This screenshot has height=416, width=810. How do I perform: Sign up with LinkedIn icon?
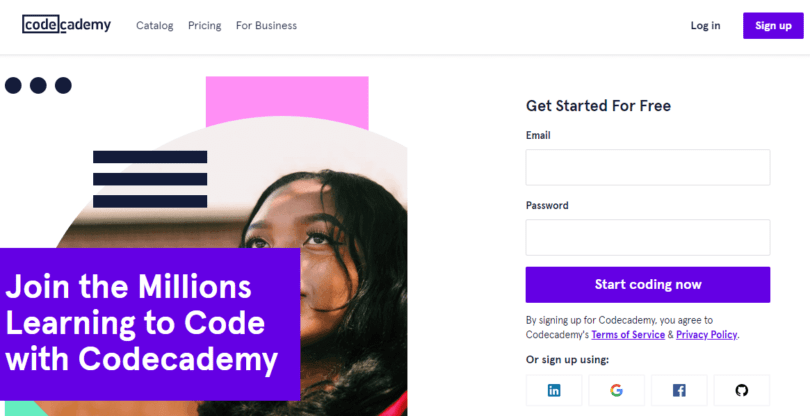pos(553,390)
